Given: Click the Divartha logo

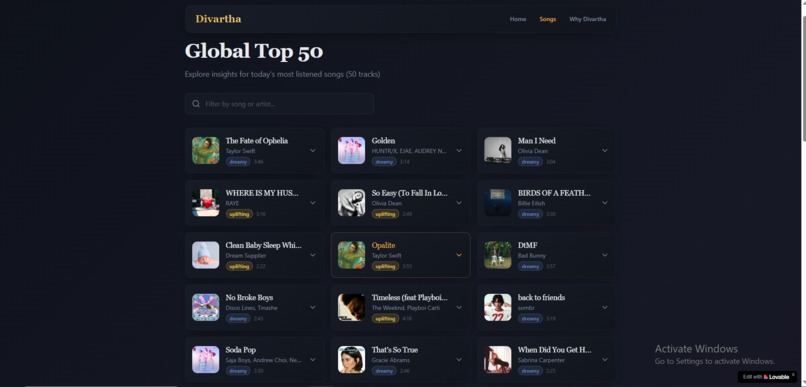Looking at the screenshot, I should point(218,19).
